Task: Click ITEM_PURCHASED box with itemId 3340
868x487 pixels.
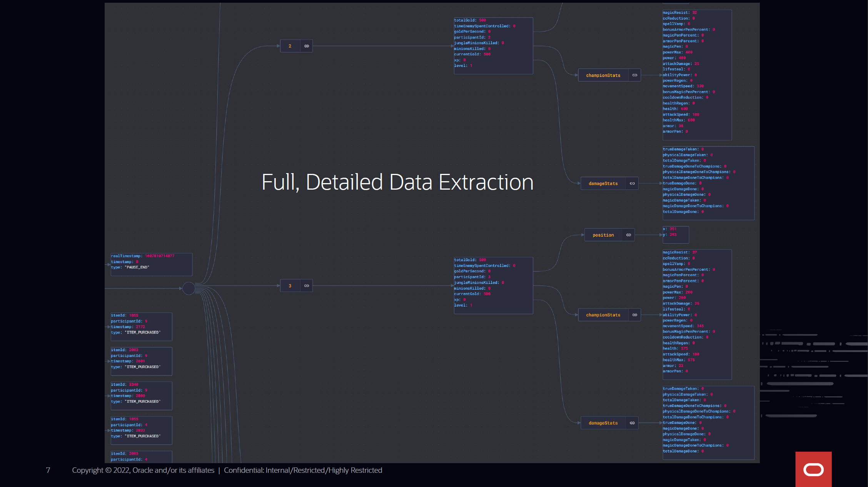Action: [x=141, y=395]
